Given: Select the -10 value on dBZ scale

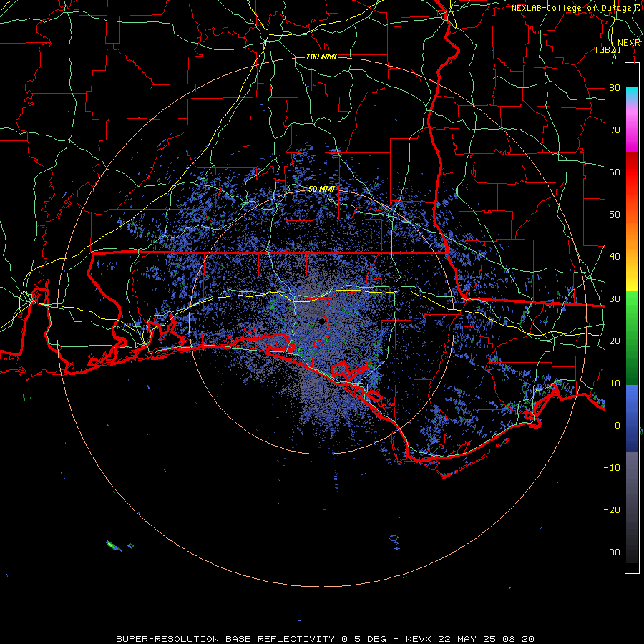Looking at the screenshot, I should (x=612, y=468).
